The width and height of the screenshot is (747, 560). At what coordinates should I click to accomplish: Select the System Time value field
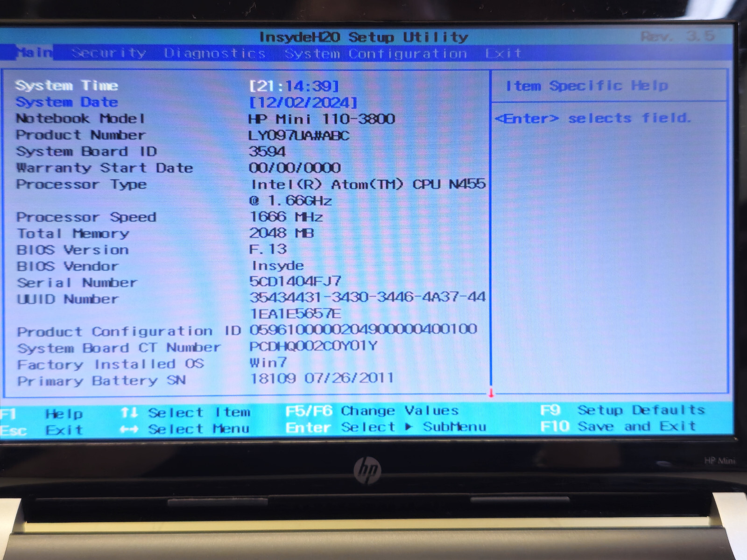294,86
